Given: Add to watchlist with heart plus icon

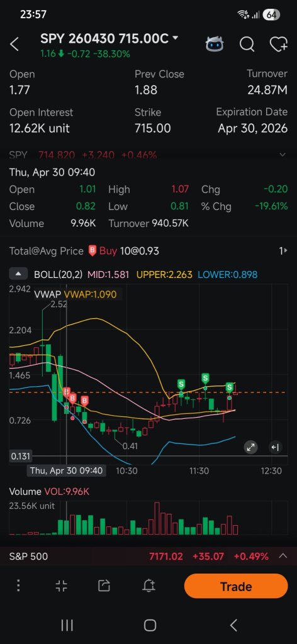Looking at the screenshot, I should click(x=278, y=44).
